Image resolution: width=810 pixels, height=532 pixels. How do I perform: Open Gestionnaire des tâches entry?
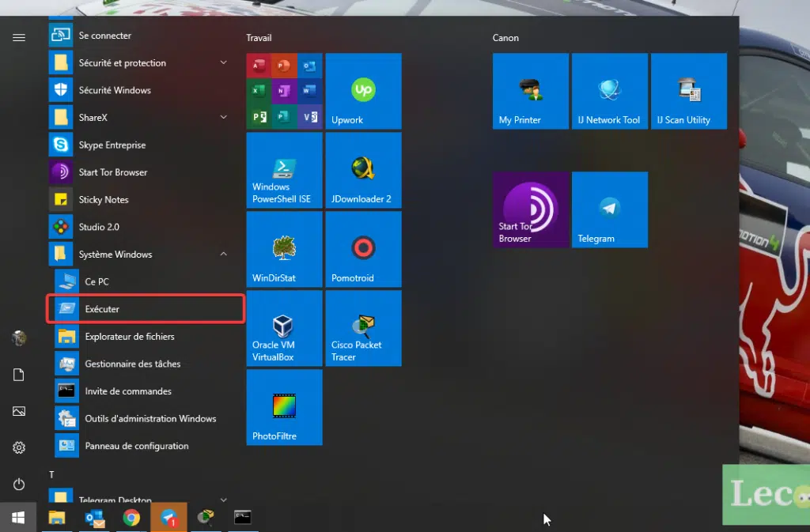144,364
